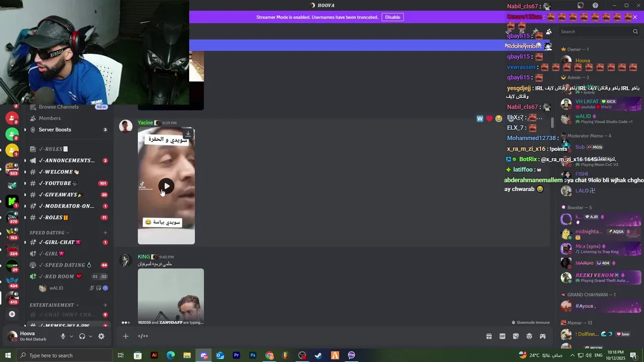Screen dimensions: 644x362
Task: Add the red heart reaction
Action: pyautogui.click(x=489, y=119)
